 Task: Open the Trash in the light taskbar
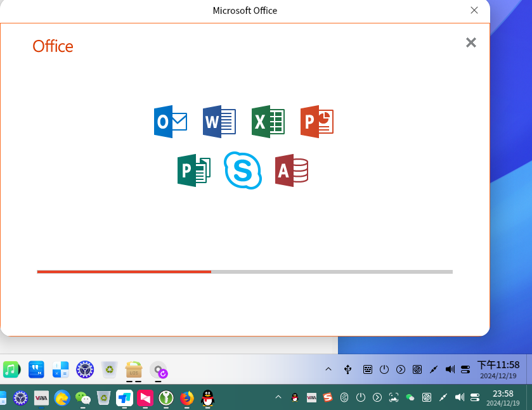[109, 369]
